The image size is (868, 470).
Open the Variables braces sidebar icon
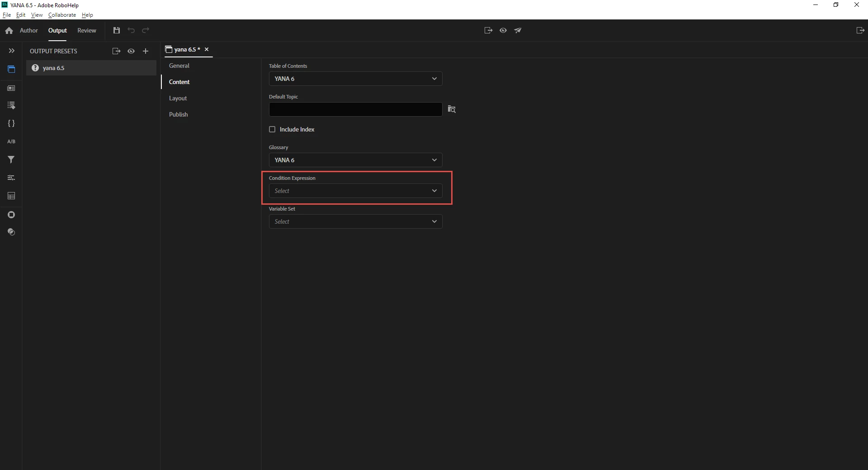click(x=11, y=123)
